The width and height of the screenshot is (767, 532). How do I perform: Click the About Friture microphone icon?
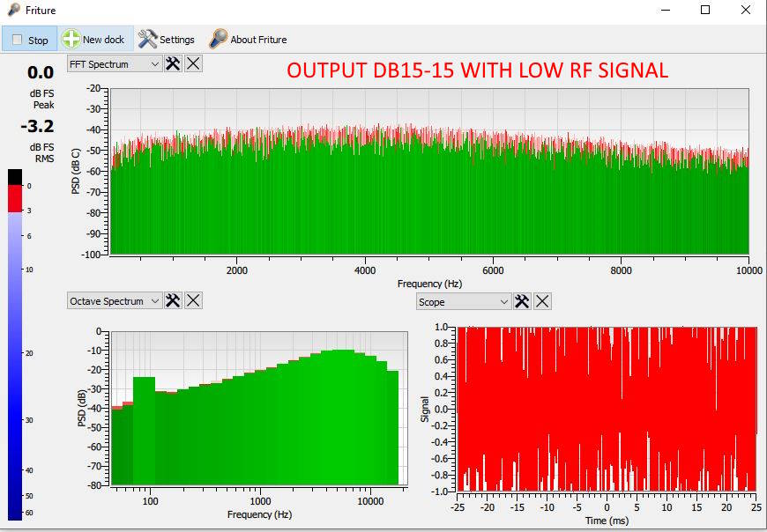tap(218, 39)
